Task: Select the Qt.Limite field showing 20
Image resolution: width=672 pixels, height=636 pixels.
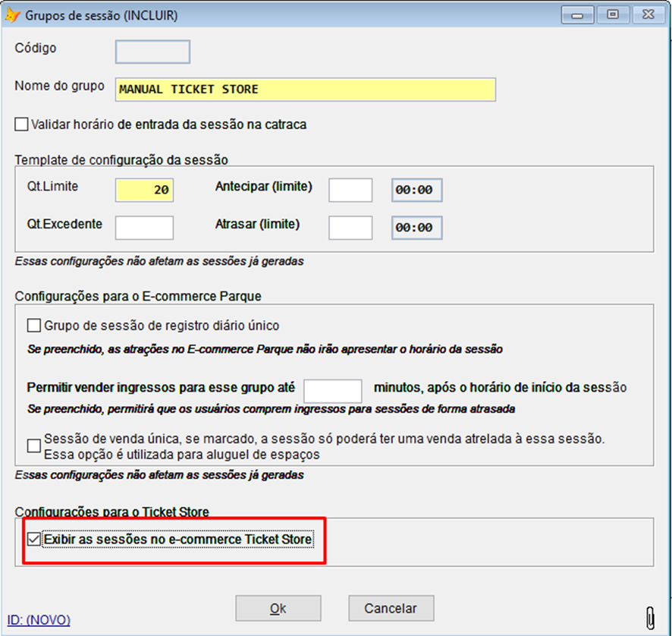Action: [x=144, y=190]
